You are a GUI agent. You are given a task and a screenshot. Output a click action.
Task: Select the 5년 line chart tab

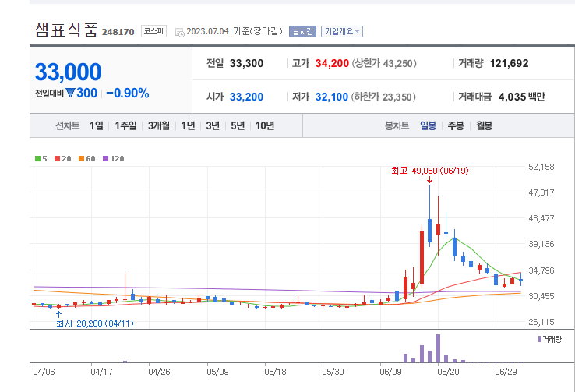coord(238,125)
